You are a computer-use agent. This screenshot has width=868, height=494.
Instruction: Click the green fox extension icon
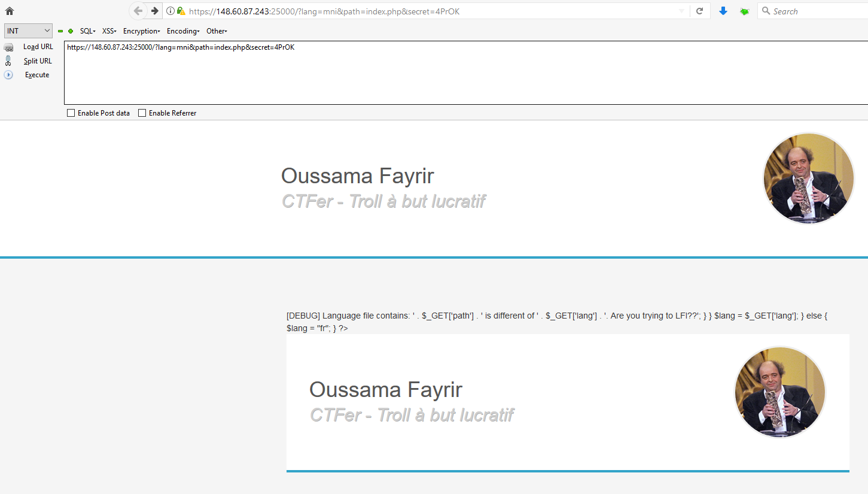(744, 11)
